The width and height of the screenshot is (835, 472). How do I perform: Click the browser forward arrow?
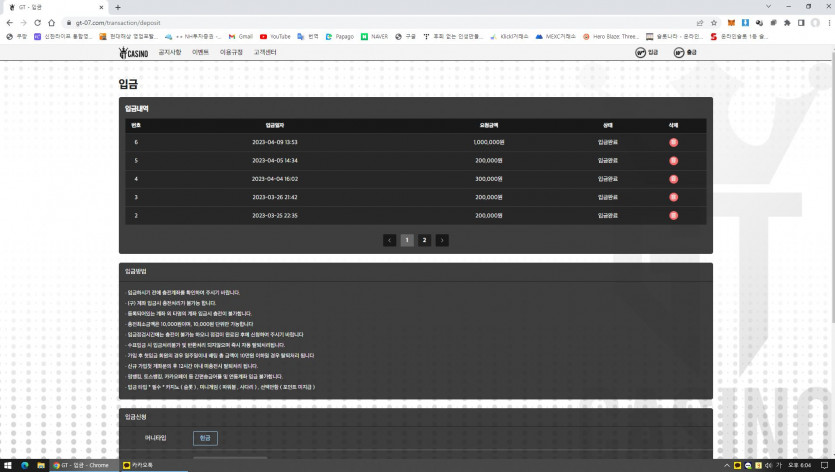point(23,23)
